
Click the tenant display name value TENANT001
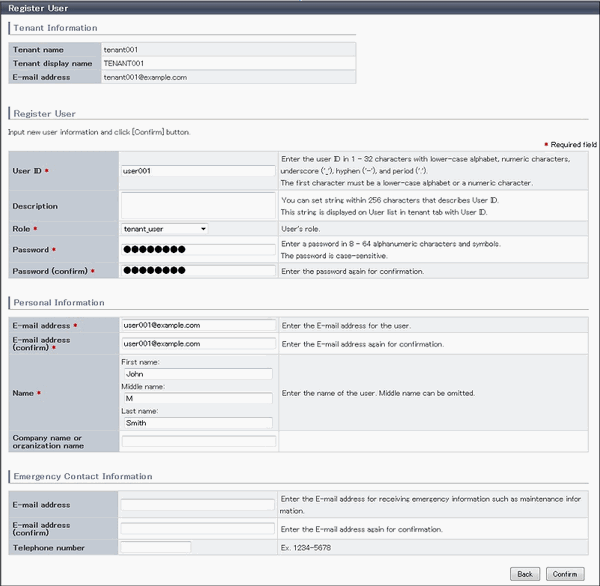pyautogui.click(x=124, y=64)
